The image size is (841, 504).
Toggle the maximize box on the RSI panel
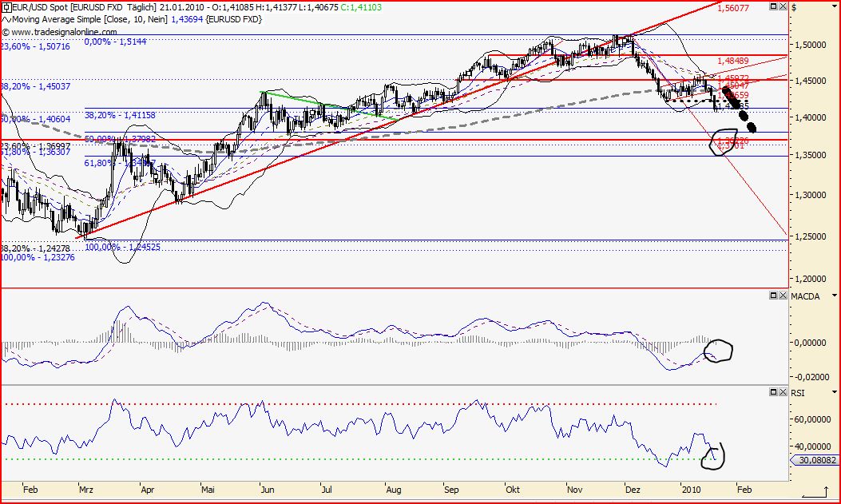772,393
